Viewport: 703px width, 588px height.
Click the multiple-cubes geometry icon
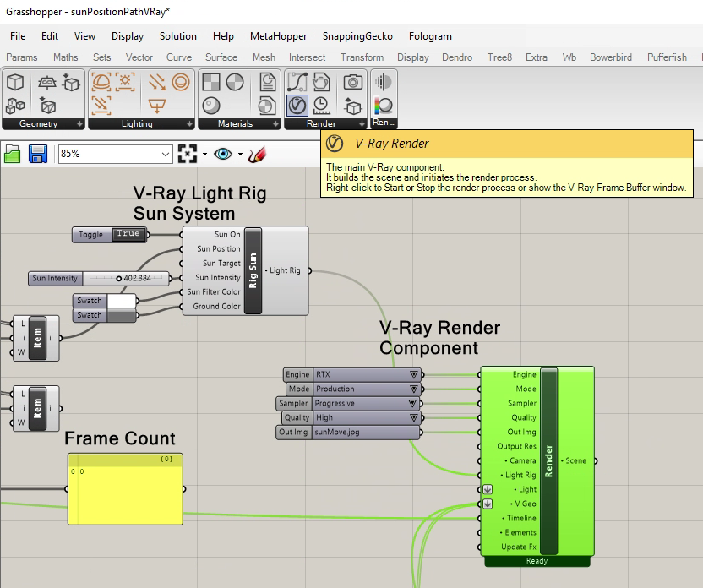click(x=15, y=106)
